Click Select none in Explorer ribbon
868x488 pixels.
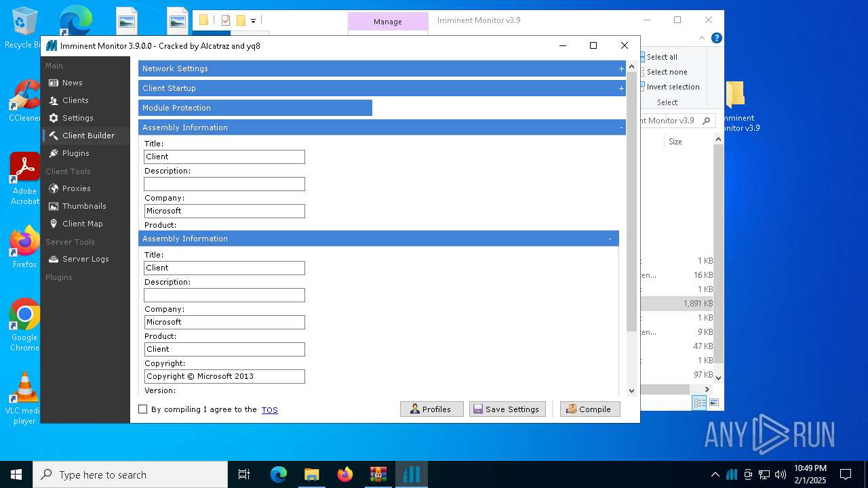tap(666, 72)
